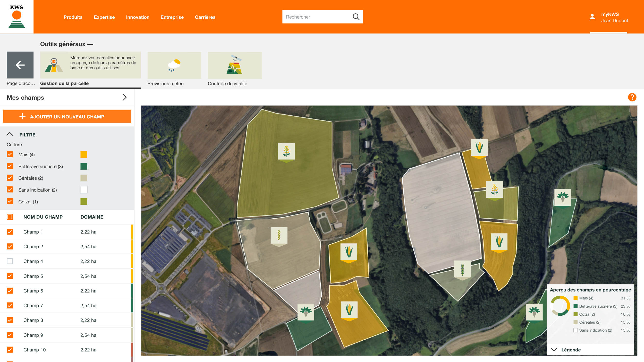Toggle Céréales (2) filter checkbox off
Image resolution: width=644 pixels, height=362 pixels.
tap(10, 178)
